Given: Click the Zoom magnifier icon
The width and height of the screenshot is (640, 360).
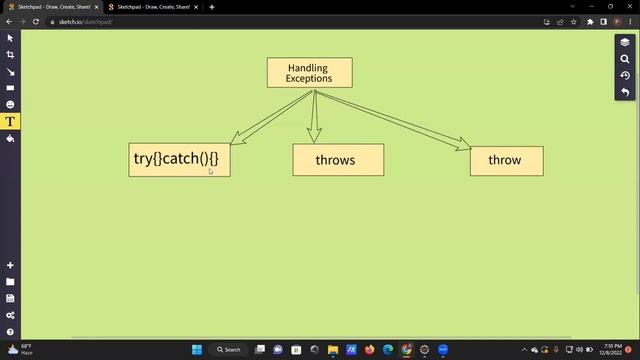Looking at the screenshot, I should tap(624, 59).
